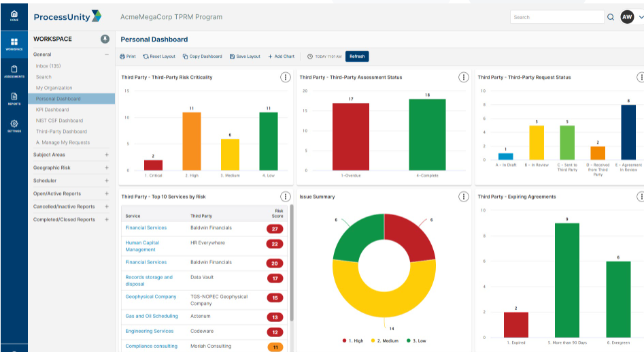Expand Subject Areas section
The width and height of the screenshot is (644, 352).
click(107, 155)
